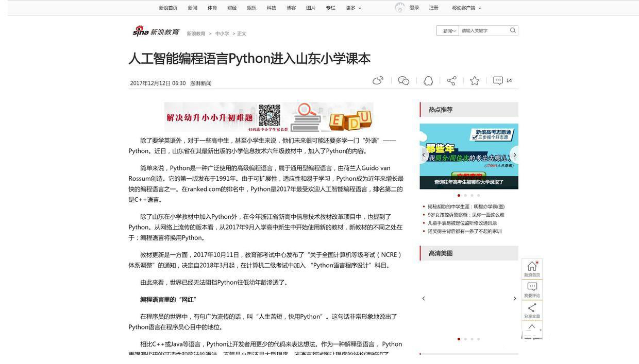Click the 编程语言里的“网红” subheading
Screen dimensions: 639x364
click(168, 300)
